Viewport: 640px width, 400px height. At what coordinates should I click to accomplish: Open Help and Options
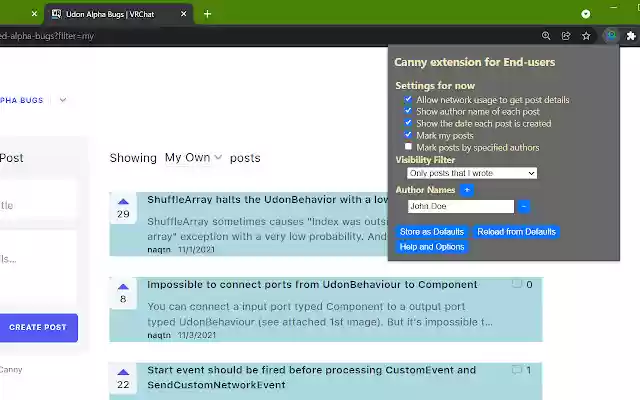click(432, 247)
